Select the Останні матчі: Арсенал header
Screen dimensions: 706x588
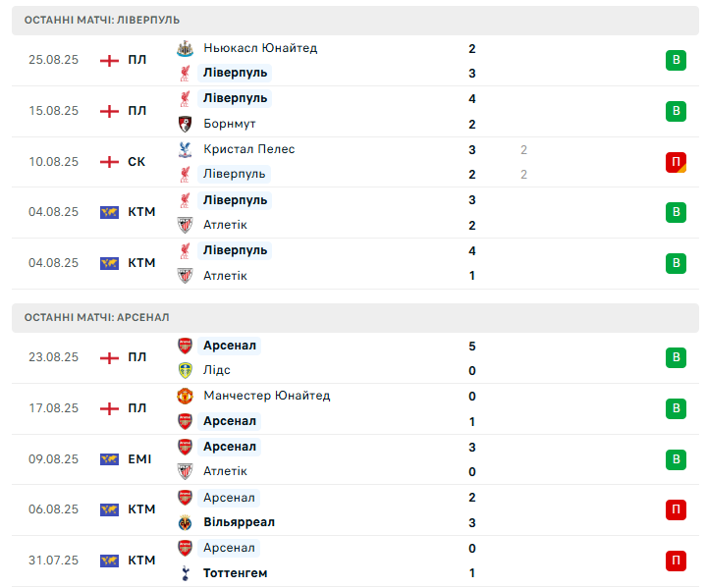[x=97, y=317]
